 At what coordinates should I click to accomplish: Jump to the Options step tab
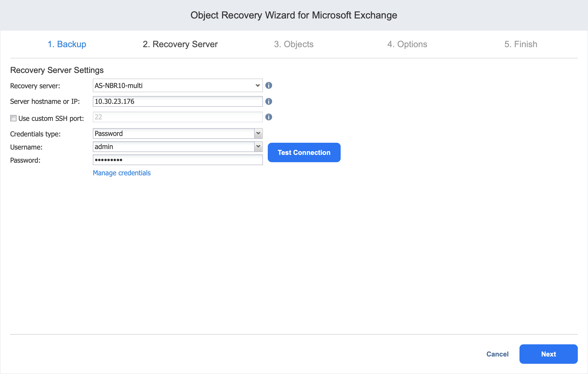[x=407, y=44]
